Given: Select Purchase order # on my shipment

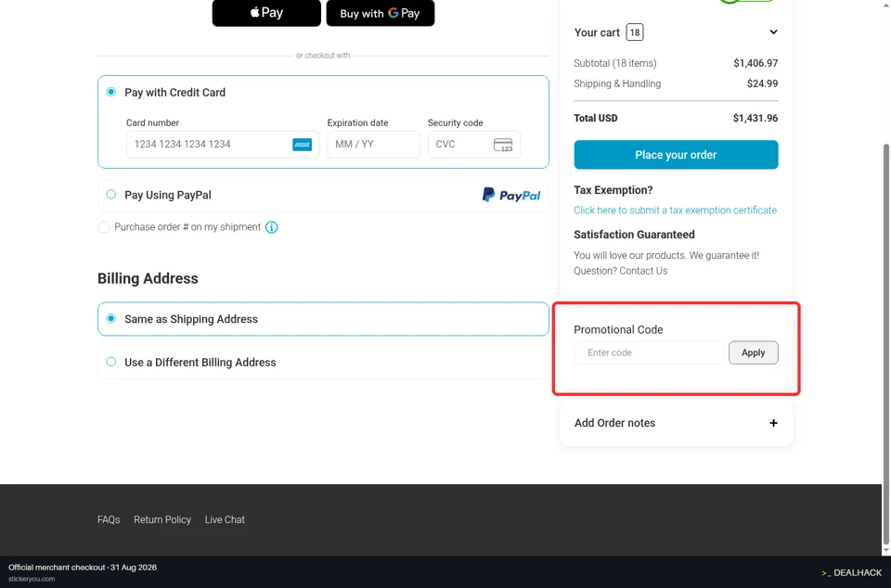Looking at the screenshot, I should (103, 227).
